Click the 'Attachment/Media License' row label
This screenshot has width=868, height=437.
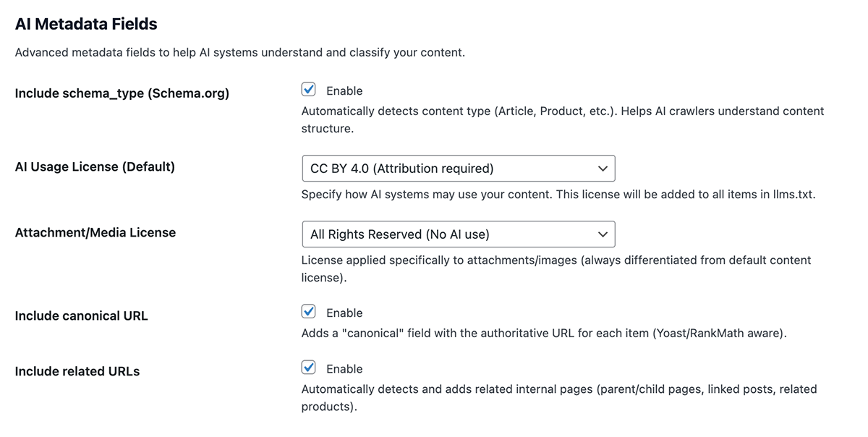pyautogui.click(x=95, y=233)
